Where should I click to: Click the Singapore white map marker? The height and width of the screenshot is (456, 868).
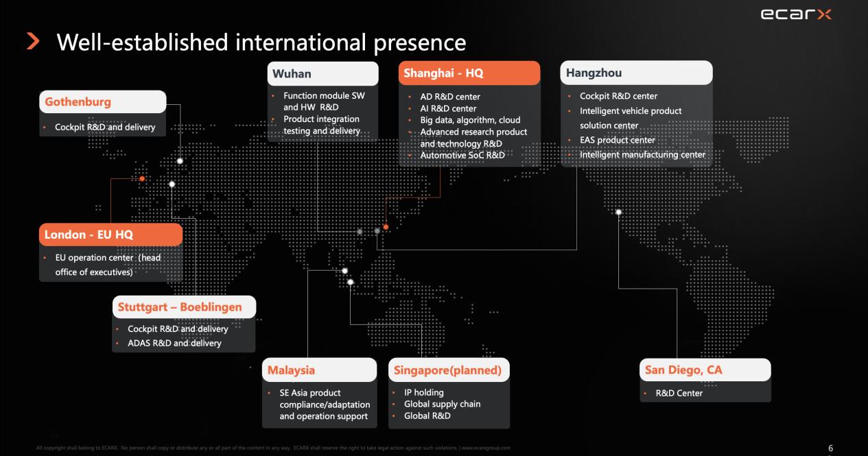350,282
